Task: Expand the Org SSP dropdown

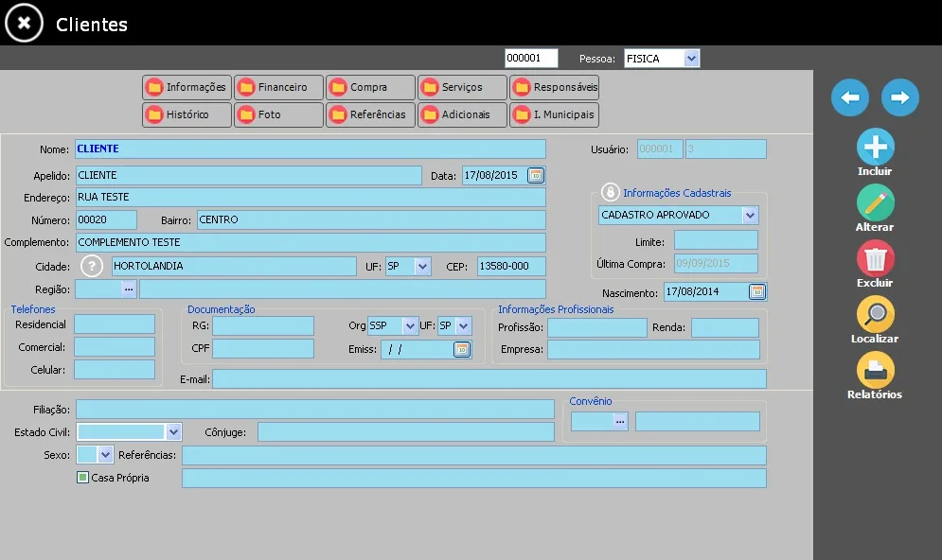Action: point(410,326)
